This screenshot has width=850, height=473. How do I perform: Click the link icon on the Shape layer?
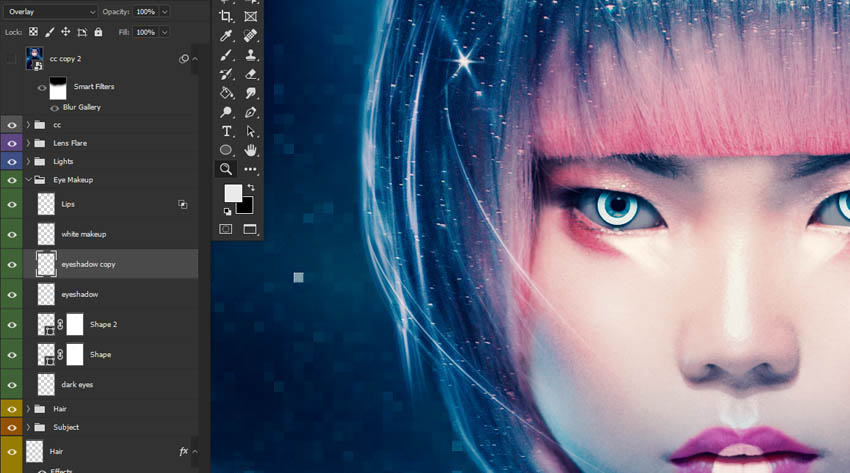pos(60,354)
